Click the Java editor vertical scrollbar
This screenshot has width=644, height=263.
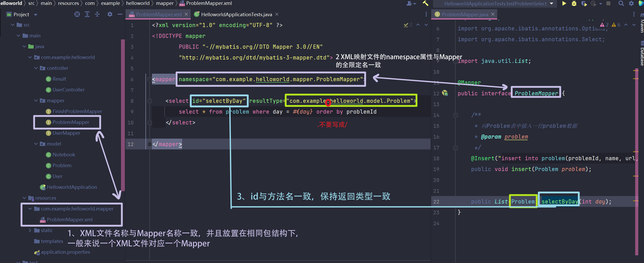coord(636,162)
